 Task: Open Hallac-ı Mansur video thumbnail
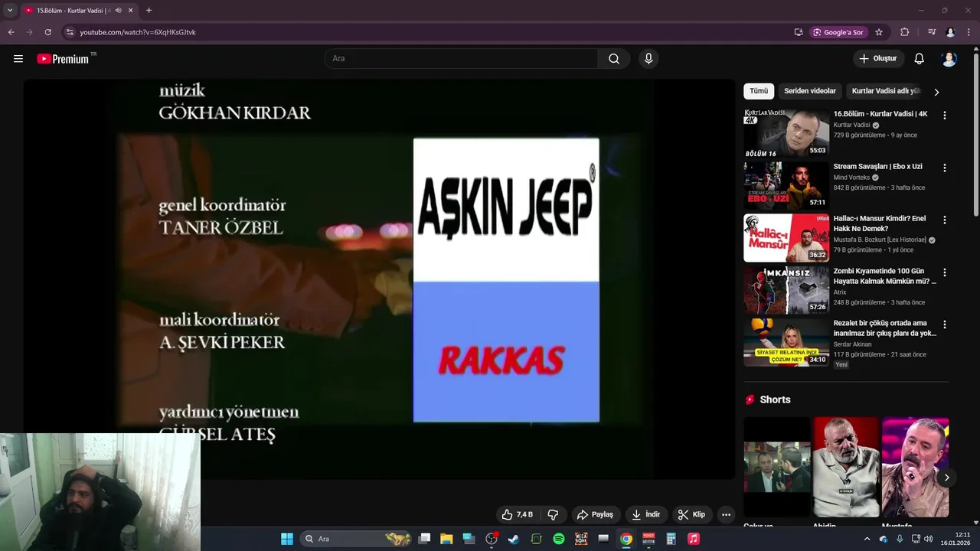coord(786,237)
